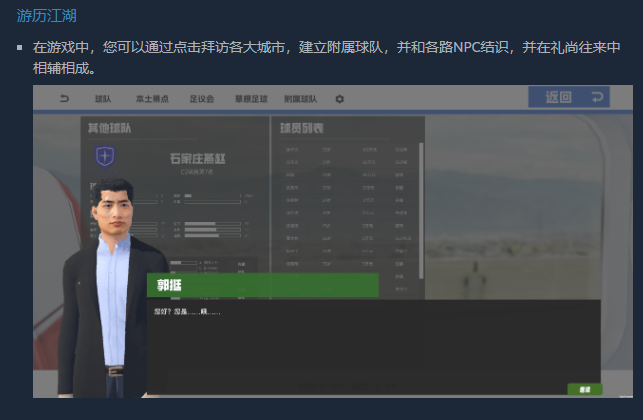643x420 pixels.
Task: Go to the 附属球队 tab
Action: [301, 99]
